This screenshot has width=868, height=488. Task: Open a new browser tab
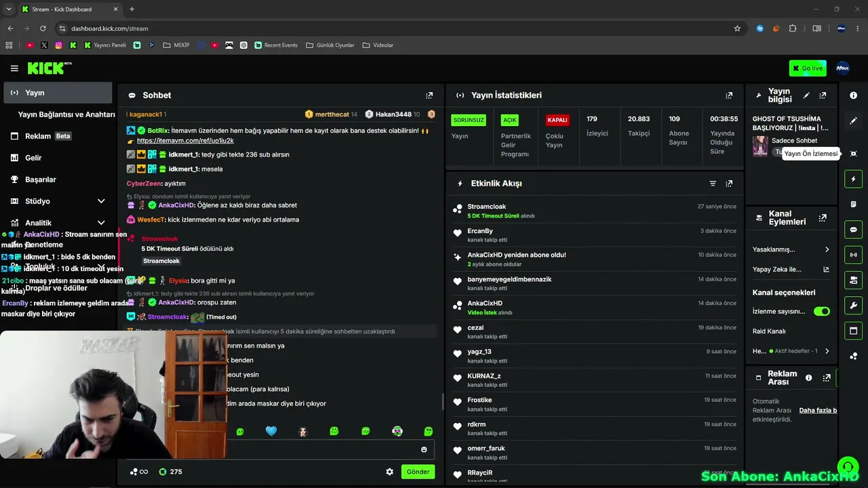click(132, 9)
